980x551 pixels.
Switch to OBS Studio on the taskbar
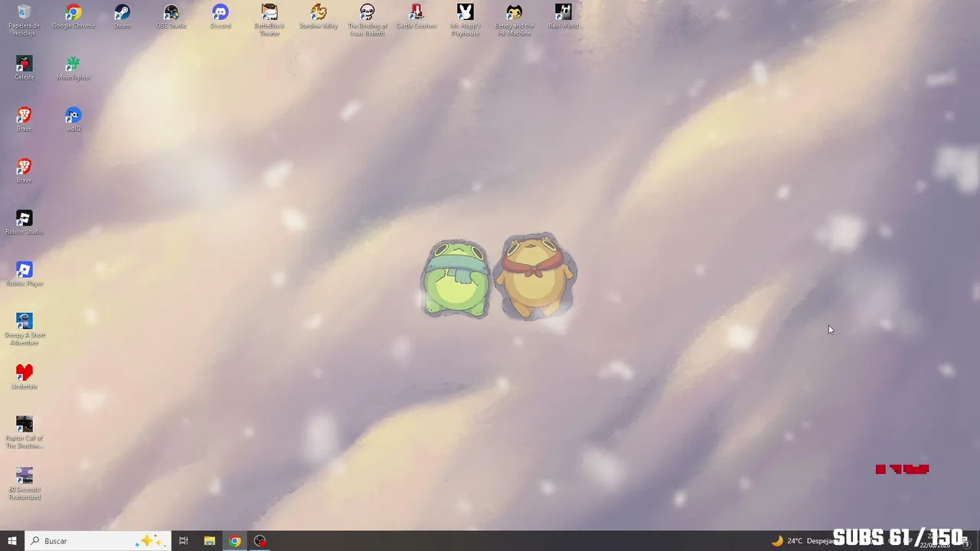tap(260, 541)
